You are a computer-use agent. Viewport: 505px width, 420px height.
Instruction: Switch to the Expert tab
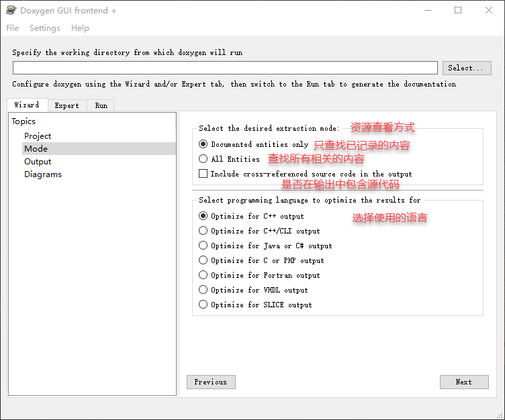point(67,105)
